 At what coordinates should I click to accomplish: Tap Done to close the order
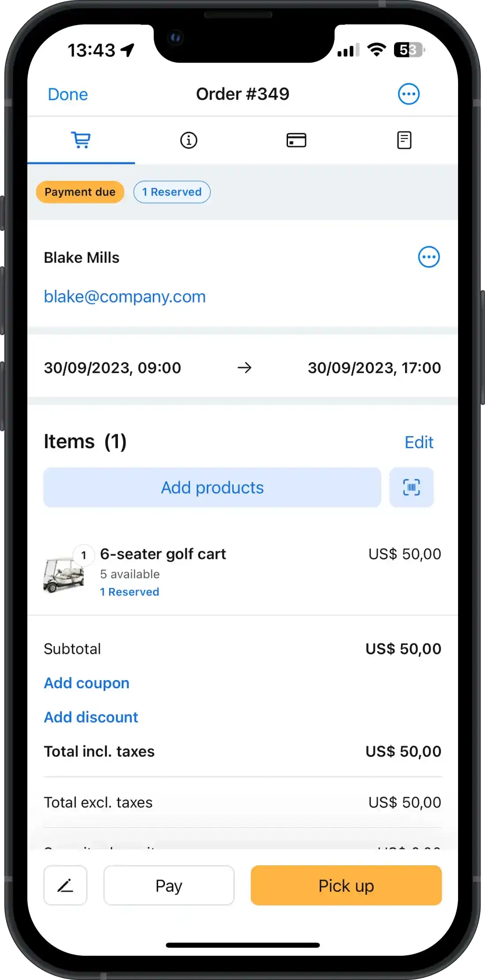click(68, 94)
